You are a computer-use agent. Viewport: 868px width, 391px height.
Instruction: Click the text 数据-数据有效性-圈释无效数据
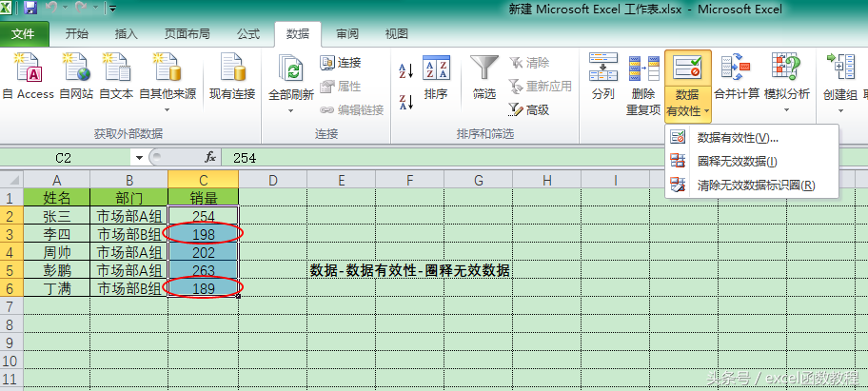(x=409, y=270)
